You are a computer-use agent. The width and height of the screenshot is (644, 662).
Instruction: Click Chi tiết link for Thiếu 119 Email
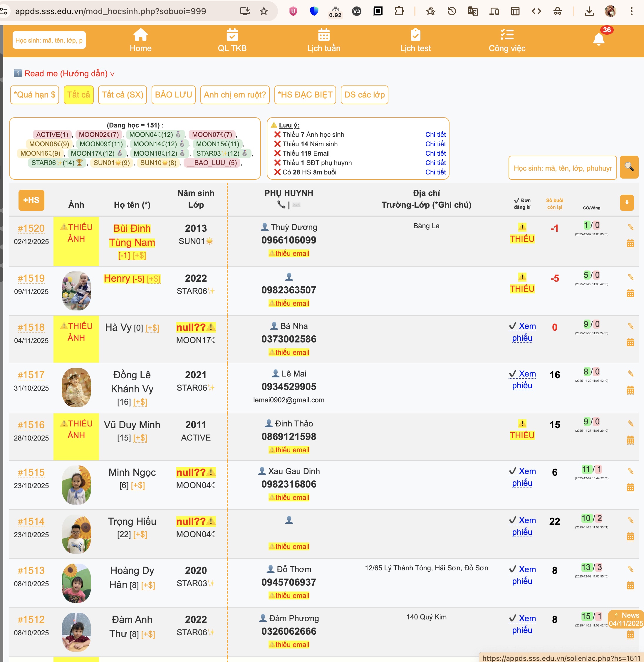(x=435, y=154)
